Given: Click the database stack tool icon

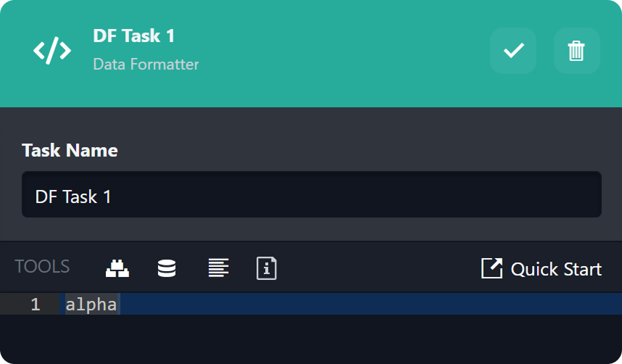Looking at the screenshot, I should coord(167,268).
